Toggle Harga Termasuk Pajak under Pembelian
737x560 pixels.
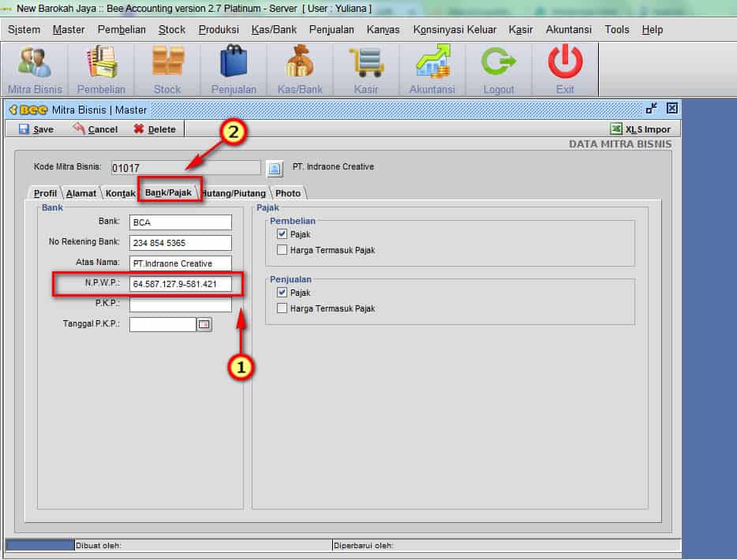click(x=282, y=250)
